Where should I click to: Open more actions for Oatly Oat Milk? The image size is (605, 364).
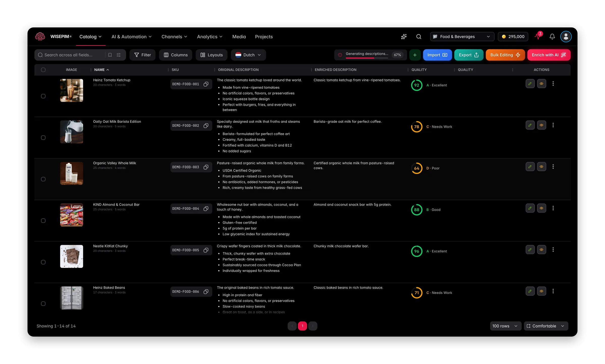point(553,125)
